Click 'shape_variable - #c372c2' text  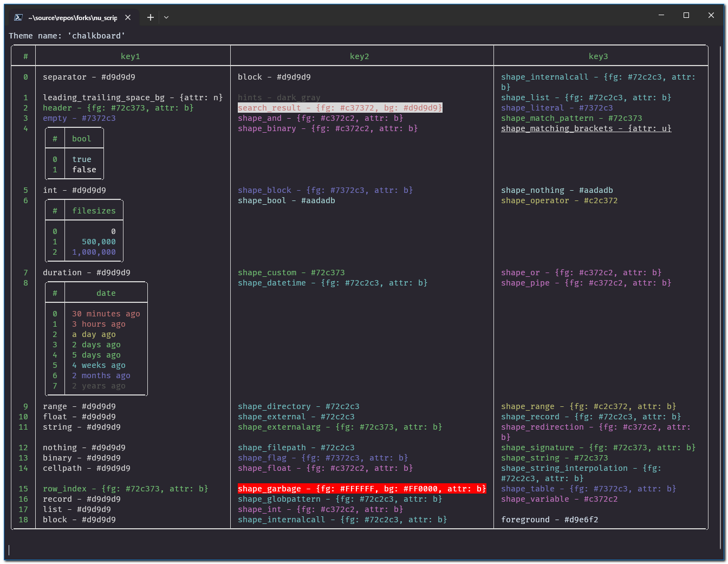[560, 499]
